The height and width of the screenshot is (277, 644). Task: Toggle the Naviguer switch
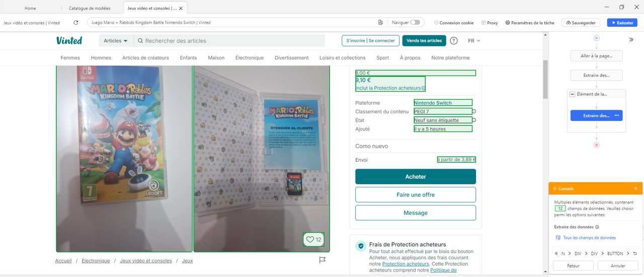(415, 23)
